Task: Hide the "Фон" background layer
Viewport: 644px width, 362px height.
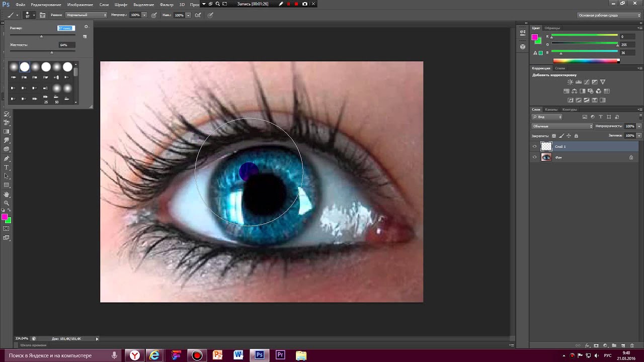Action: click(535, 157)
